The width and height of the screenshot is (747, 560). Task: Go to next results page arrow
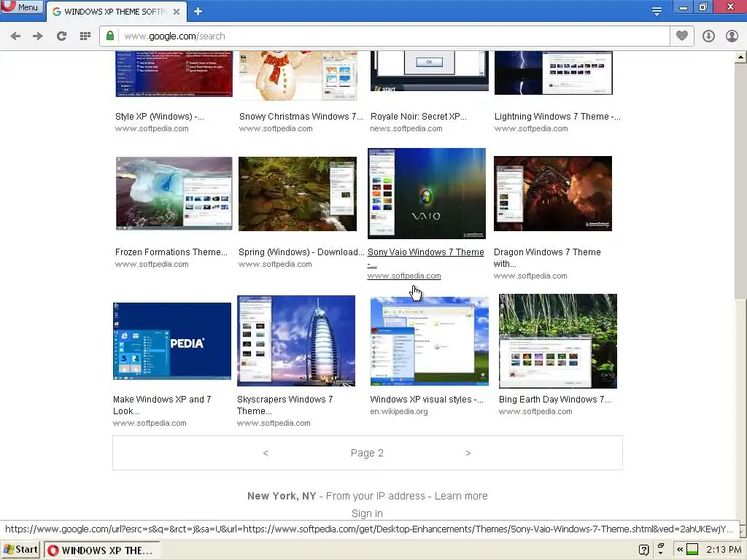468,453
